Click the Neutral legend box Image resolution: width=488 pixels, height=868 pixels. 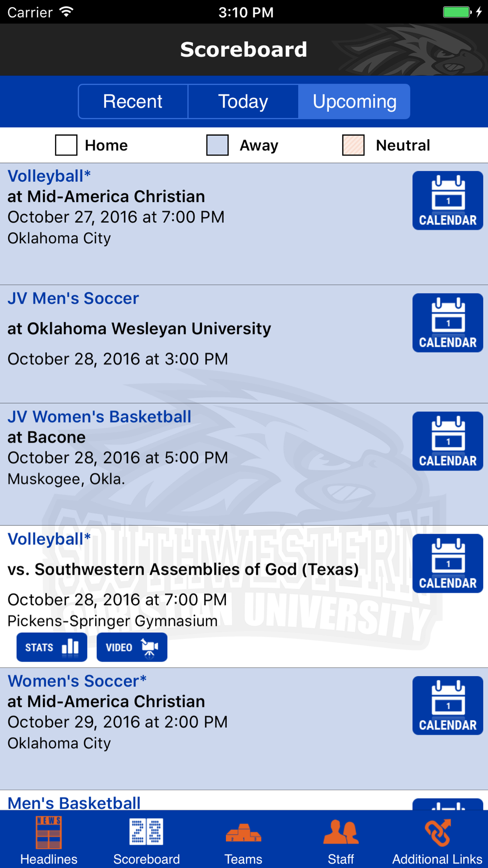point(353,145)
